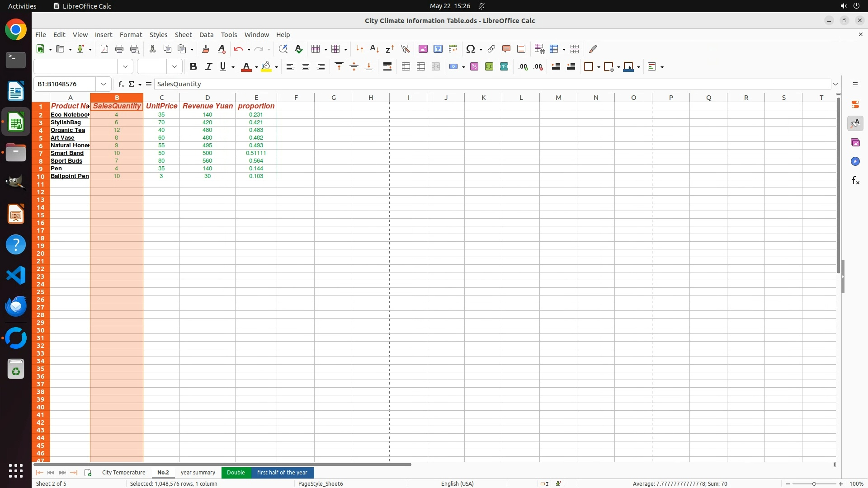Expand the Name Box dropdown

[104, 84]
